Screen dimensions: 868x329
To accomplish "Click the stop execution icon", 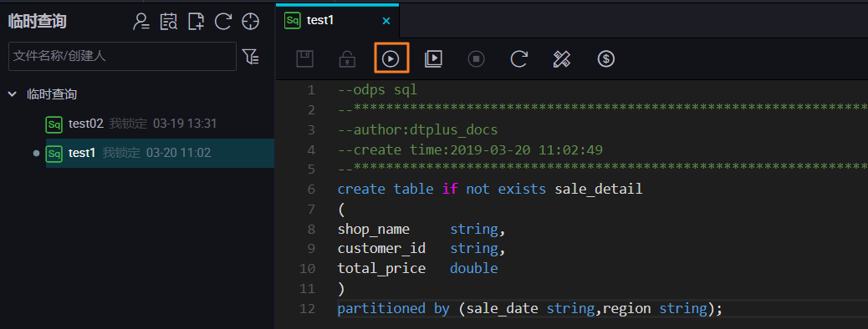I will point(476,58).
